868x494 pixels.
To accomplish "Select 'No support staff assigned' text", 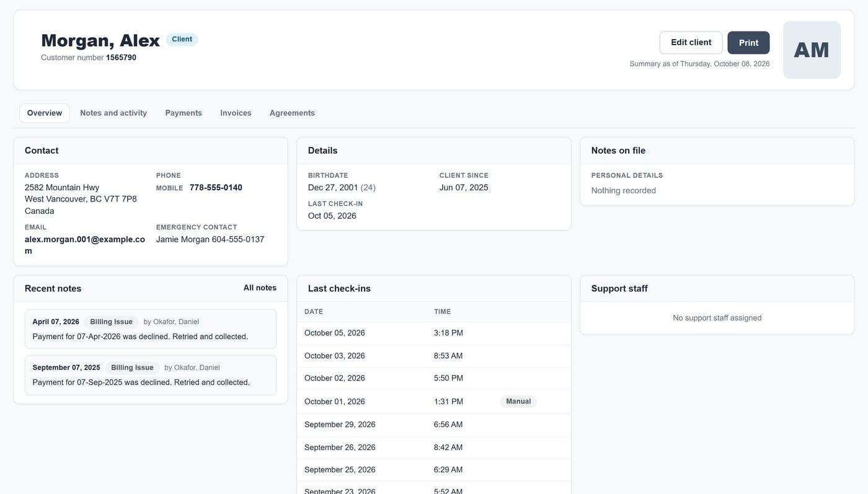I will pyautogui.click(x=717, y=318).
